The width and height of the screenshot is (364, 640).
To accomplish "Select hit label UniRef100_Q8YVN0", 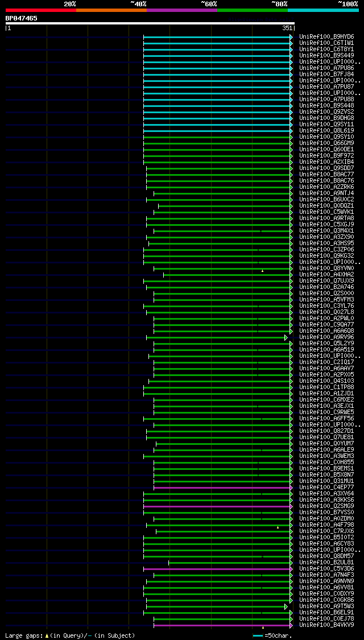I will (x=326, y=268).
